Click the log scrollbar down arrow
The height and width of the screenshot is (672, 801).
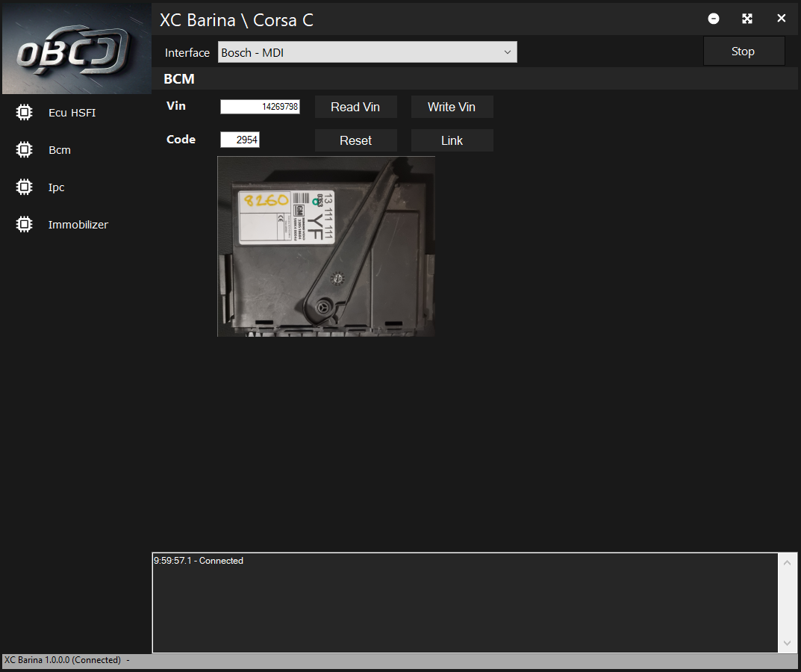pos(787,643)
